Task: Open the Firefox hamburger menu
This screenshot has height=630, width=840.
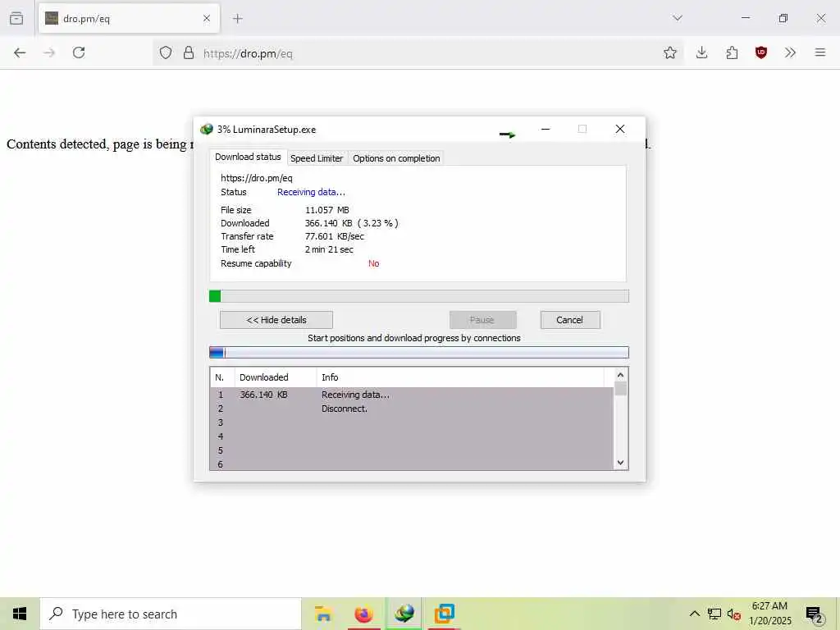Action: pos(819,52)
